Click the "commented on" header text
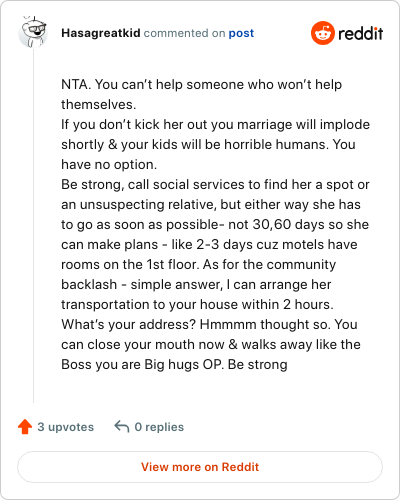 184,33
